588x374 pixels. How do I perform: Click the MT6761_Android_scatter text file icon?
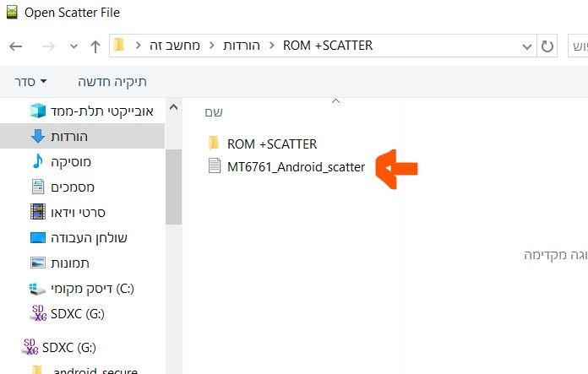pyautogui.click(x=214, y=165)
